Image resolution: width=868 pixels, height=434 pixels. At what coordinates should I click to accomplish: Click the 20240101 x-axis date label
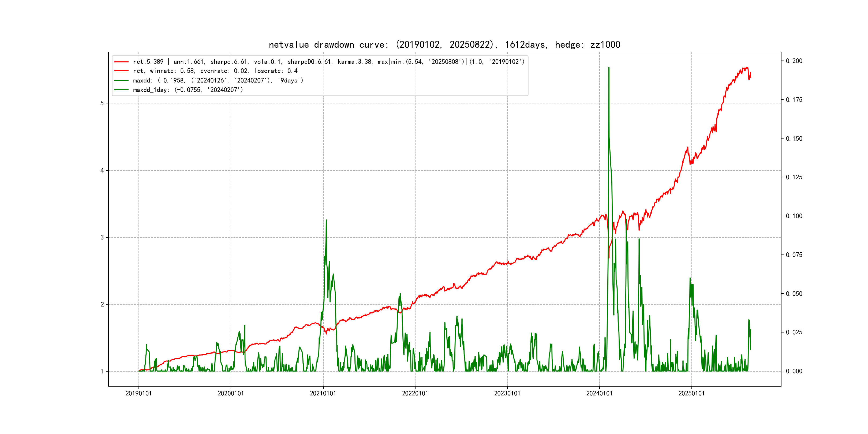(x=599, y=393)
